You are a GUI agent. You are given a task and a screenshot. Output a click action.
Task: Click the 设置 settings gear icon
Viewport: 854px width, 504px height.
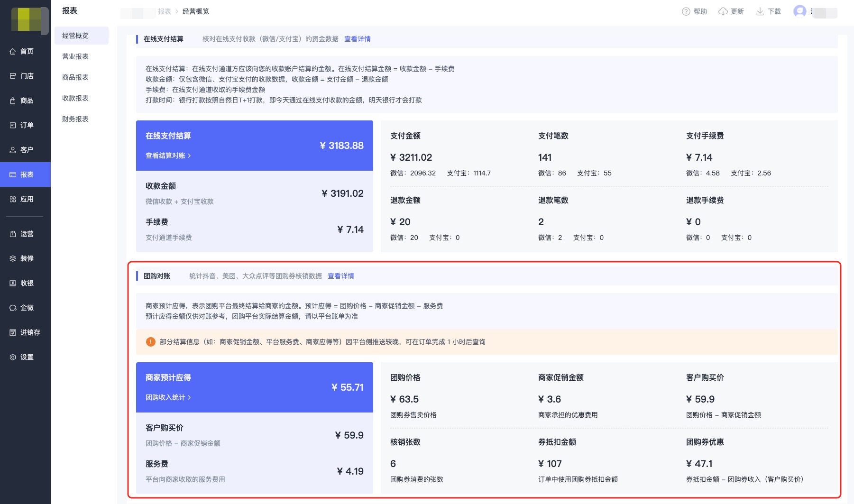pyautogui.click(x=13, y=357)
